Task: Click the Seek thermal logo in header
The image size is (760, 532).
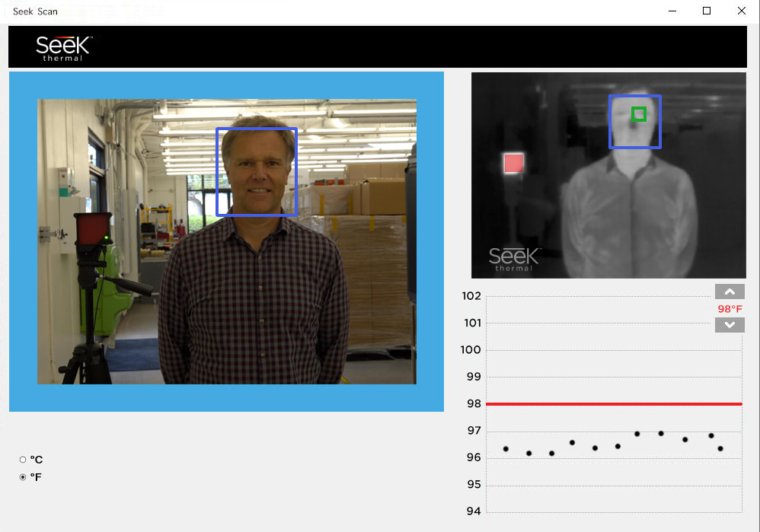Action: click(64, 48)
